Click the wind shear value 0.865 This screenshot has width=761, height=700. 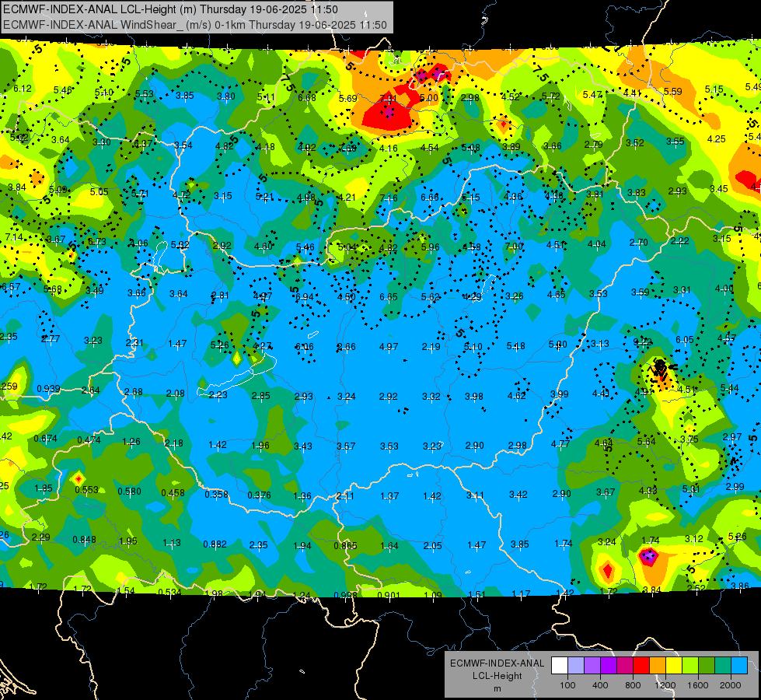(x=346, y=545)
